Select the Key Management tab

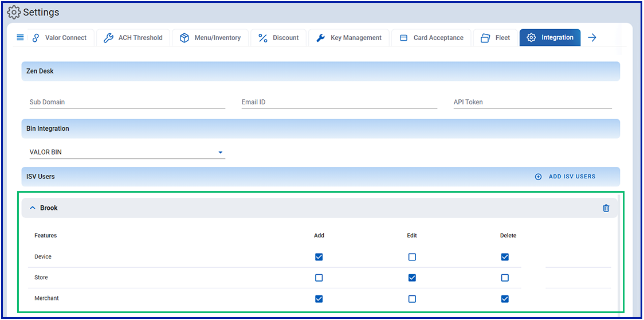(349, 37)
